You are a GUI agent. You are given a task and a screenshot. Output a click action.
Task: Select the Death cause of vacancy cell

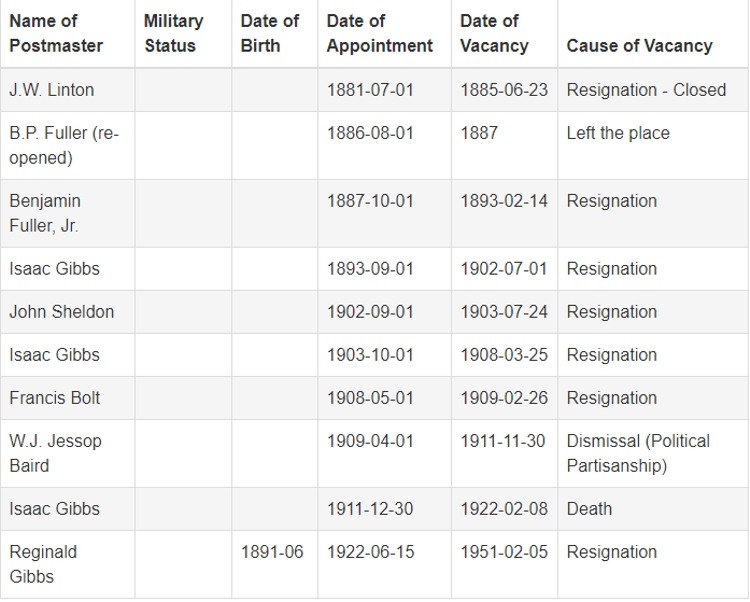click(x=653, y=509)
